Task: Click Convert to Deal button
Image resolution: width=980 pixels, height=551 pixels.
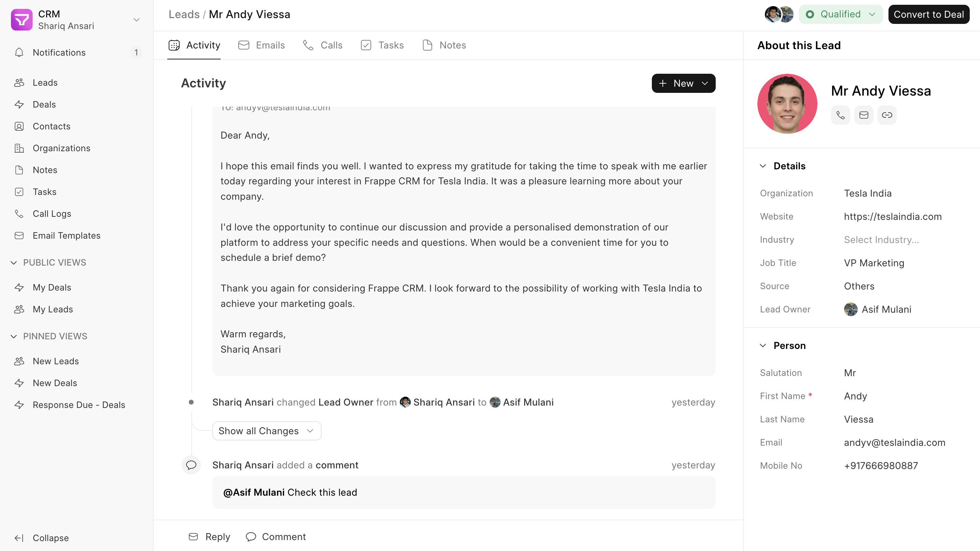Action: [x=929, y=14]
